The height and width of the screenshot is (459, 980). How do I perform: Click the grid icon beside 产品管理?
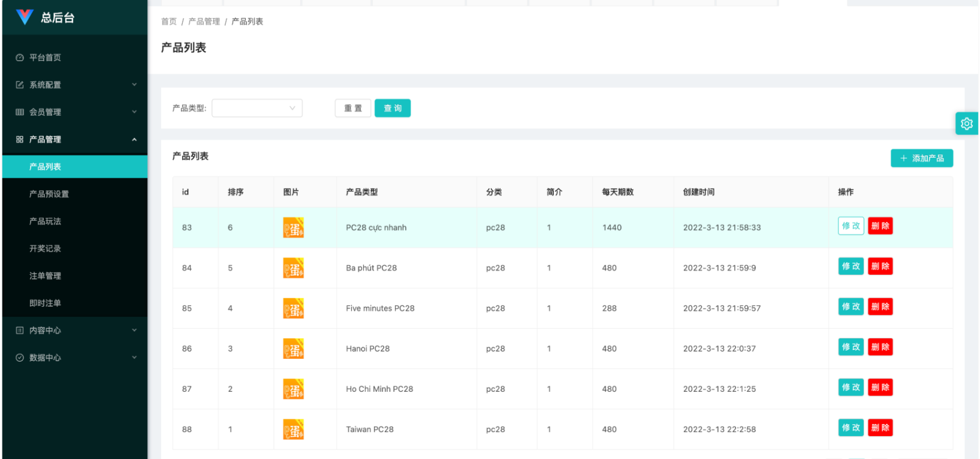tap(20, 139)
